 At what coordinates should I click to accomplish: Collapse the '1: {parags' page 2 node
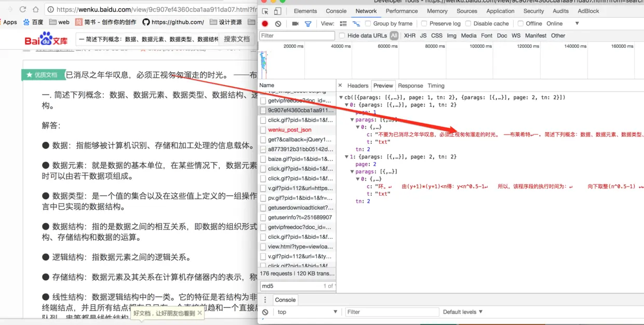click(346, 157)
